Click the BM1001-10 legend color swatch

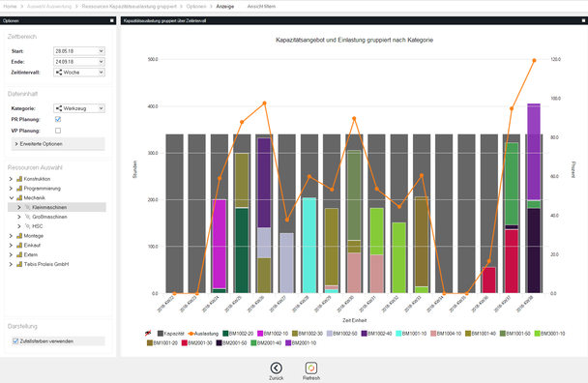point(398,333)
